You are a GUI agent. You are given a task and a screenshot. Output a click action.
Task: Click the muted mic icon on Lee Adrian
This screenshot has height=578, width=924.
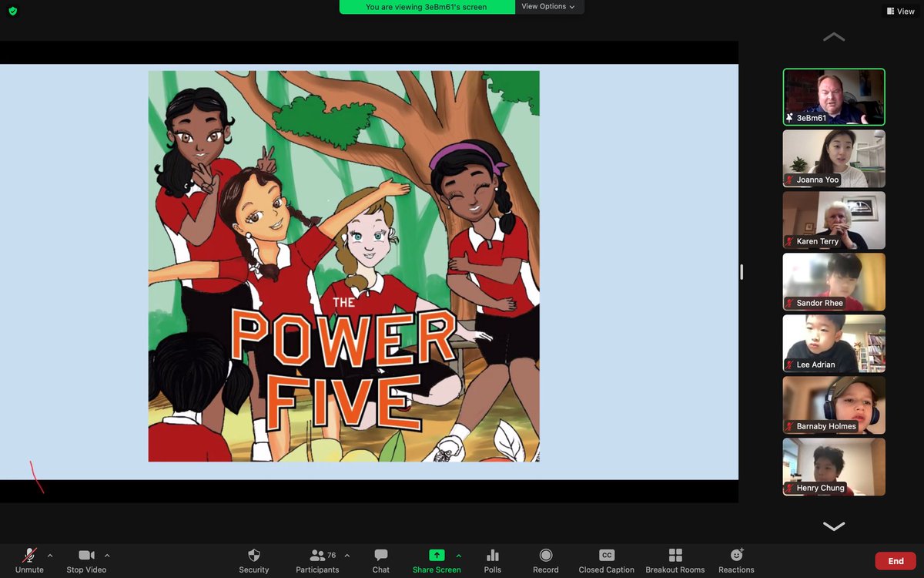[x=790, y=365]
